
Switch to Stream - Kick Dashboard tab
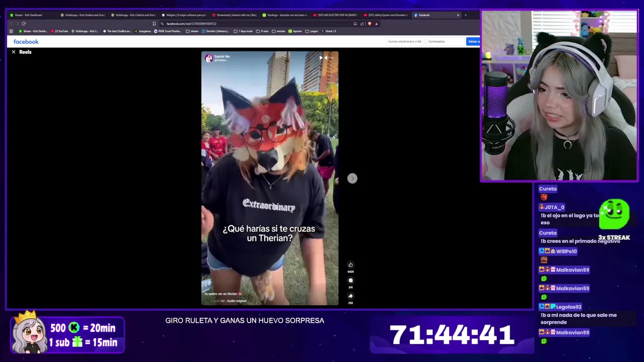coord(33,15)
